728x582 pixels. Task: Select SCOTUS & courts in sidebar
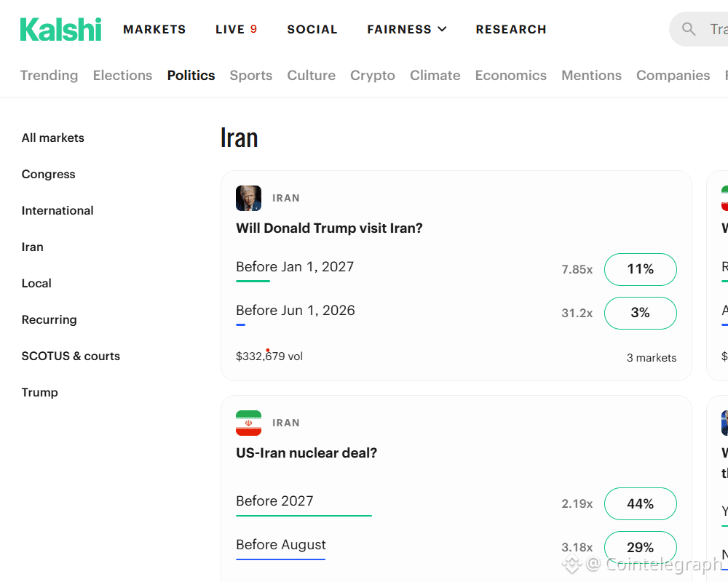click(x=71, y=356)
